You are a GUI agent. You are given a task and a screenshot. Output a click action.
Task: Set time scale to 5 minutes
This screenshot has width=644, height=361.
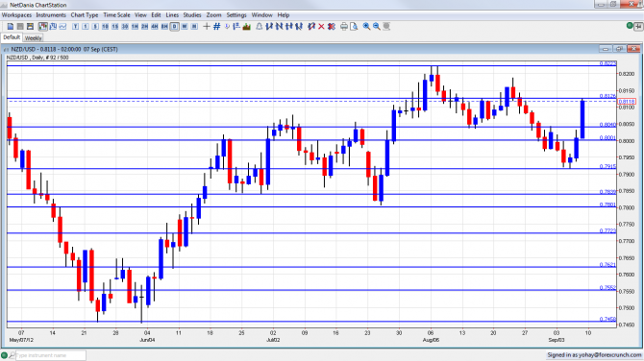95,26
